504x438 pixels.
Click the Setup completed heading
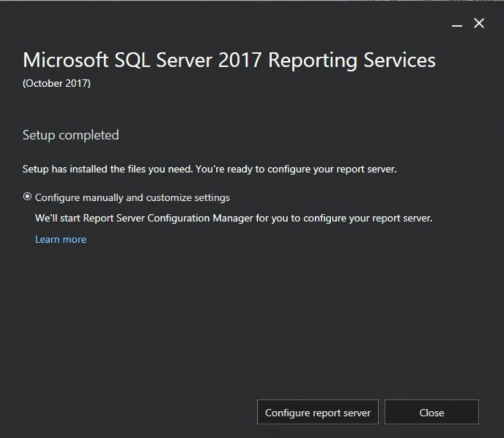(70, 135)
